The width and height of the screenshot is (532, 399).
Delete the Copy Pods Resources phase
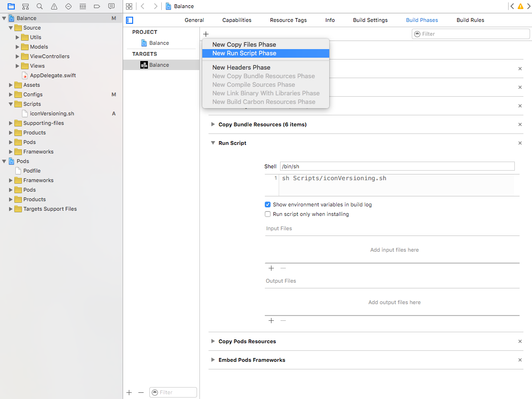[x=520, y=341]
